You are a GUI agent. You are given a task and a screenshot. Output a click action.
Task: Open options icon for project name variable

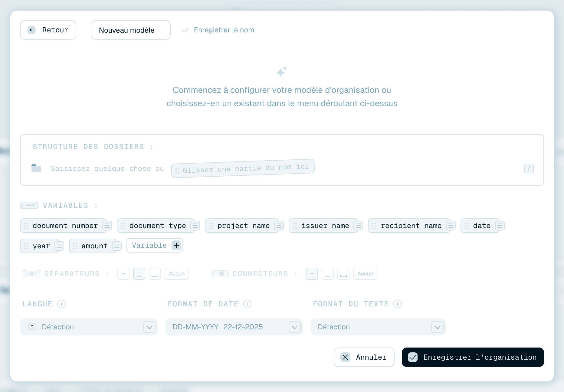point(279,226)
